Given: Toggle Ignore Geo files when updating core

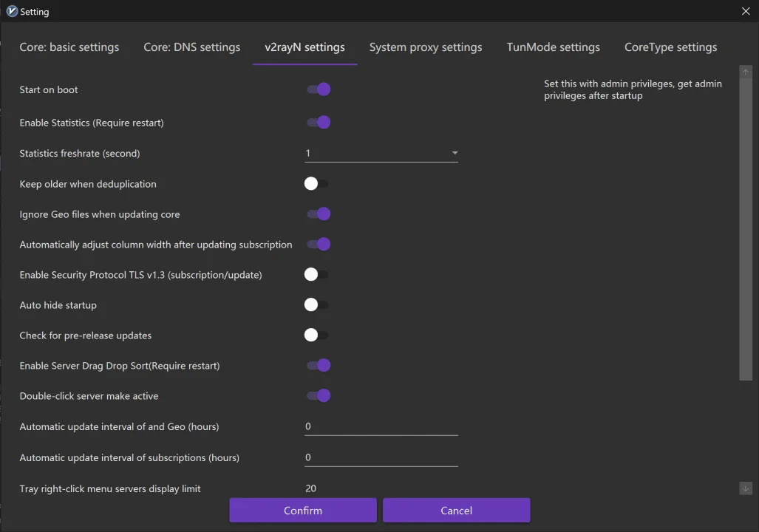Looking at the screenshot, I should [319, 214].
